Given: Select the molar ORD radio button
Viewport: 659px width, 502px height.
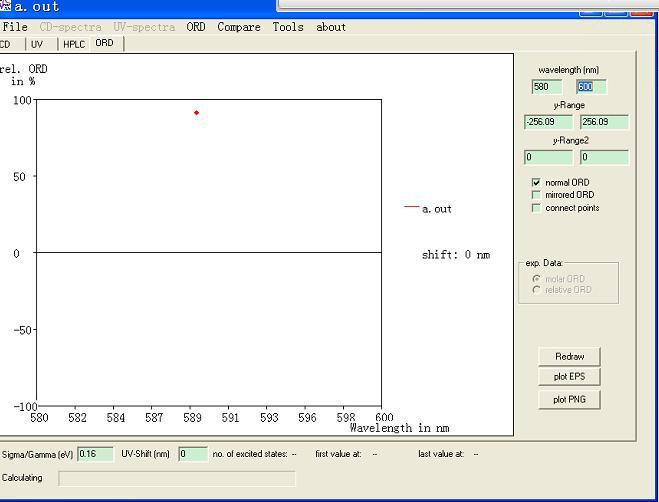Looking at the screenshot, I should click(536, 279).
